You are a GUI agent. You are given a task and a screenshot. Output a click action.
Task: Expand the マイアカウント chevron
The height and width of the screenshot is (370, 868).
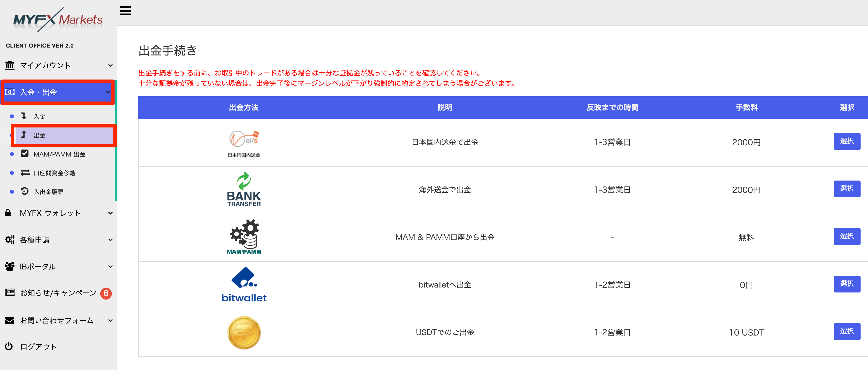(110, 65)
